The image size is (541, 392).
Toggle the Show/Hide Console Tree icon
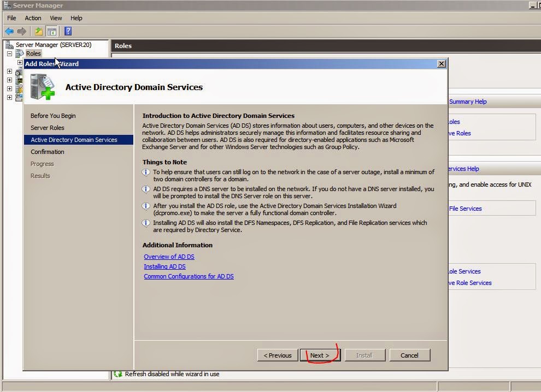click(52, 31)
